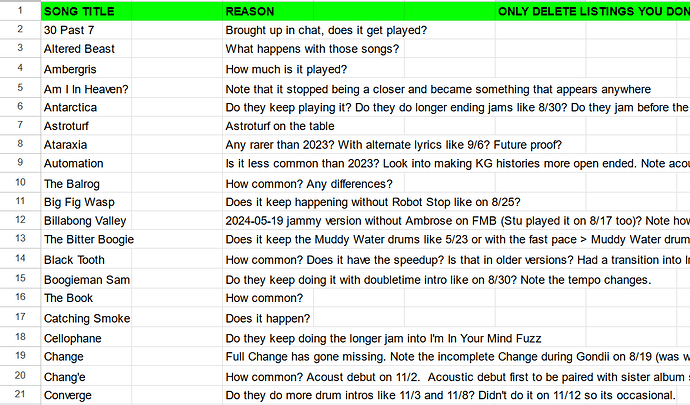Select the cell containing 30 Past 7
Viewport: 690px width, 405px height.
(86, 30)
